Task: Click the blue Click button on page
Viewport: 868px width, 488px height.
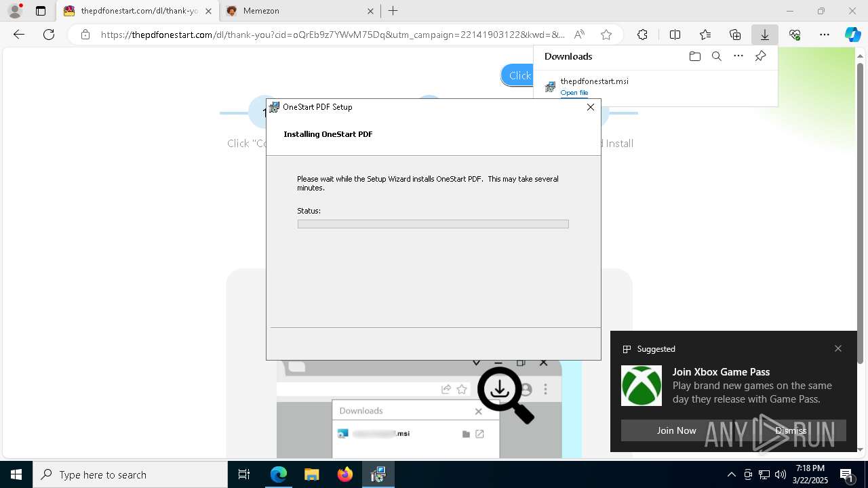Action: coord(517,75)
